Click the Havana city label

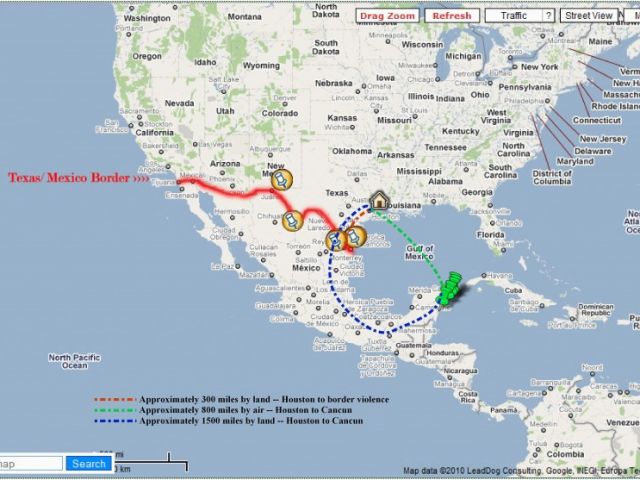[x=499, y=276]
